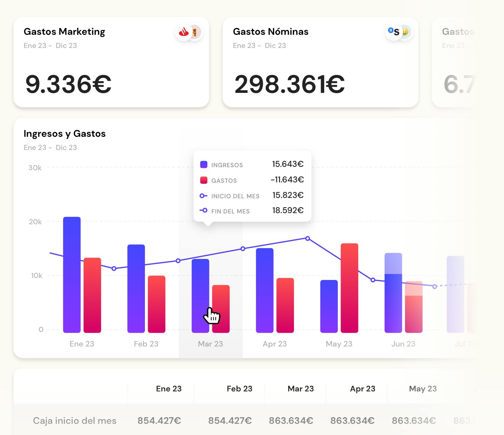
Task: Click the Feb 23 table column header
Action: [x=240, y=389]
